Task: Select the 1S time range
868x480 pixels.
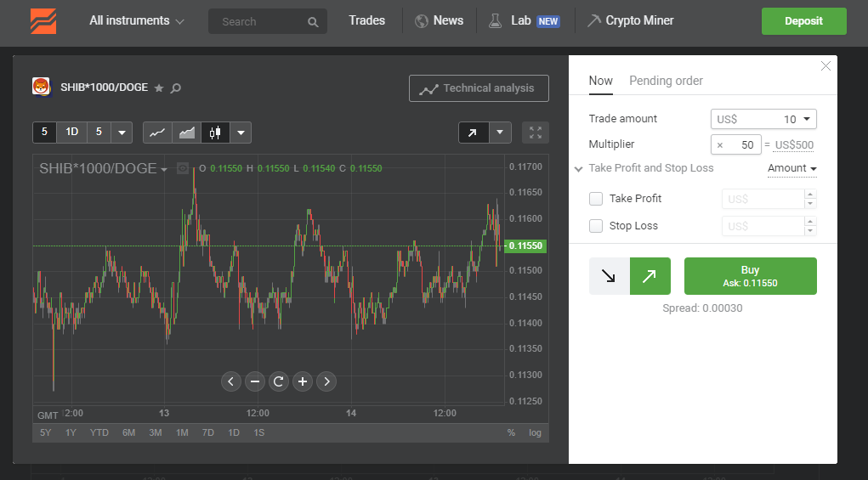Action: (259, 432)
